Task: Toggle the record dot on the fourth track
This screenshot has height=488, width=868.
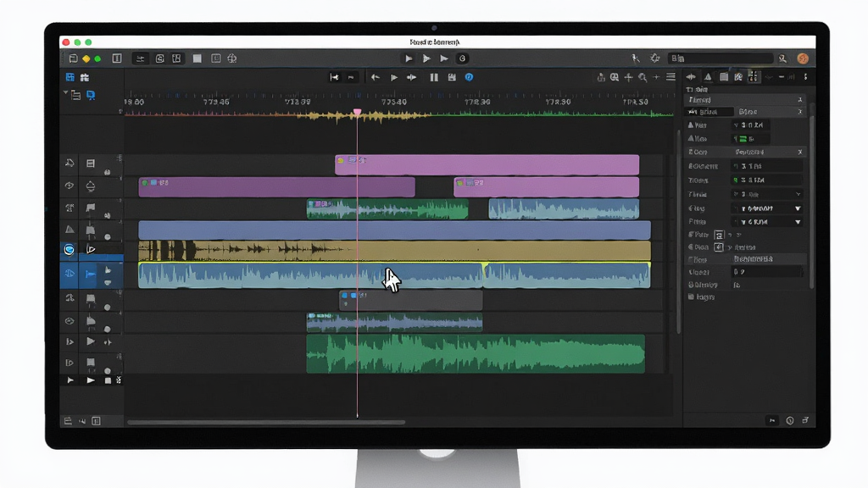Action: click(108, 237)
